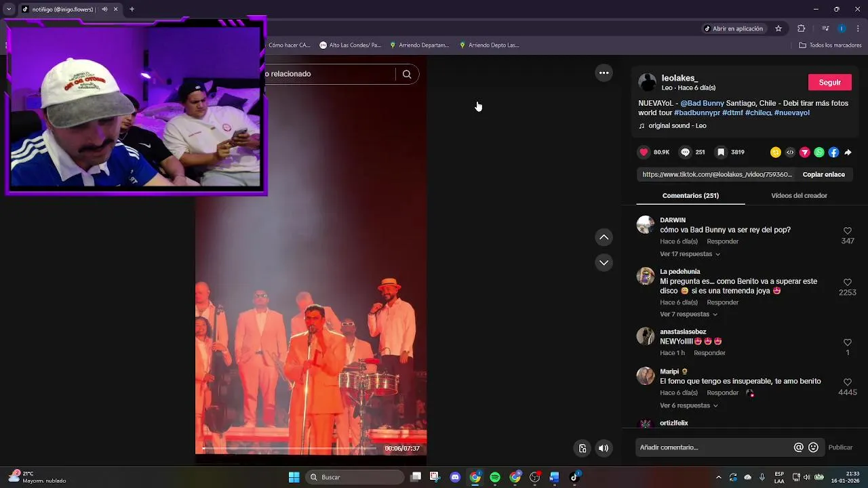Image resolution: width=868 pixels, height=488 pixels.
Task: Open the Chrome profile avatar
Action: coord(842,28)
